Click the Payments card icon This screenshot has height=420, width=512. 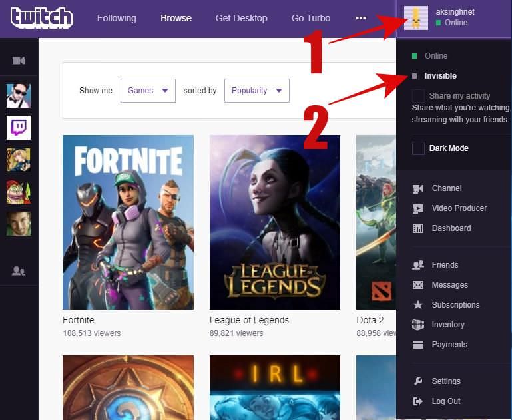(418, 345)
